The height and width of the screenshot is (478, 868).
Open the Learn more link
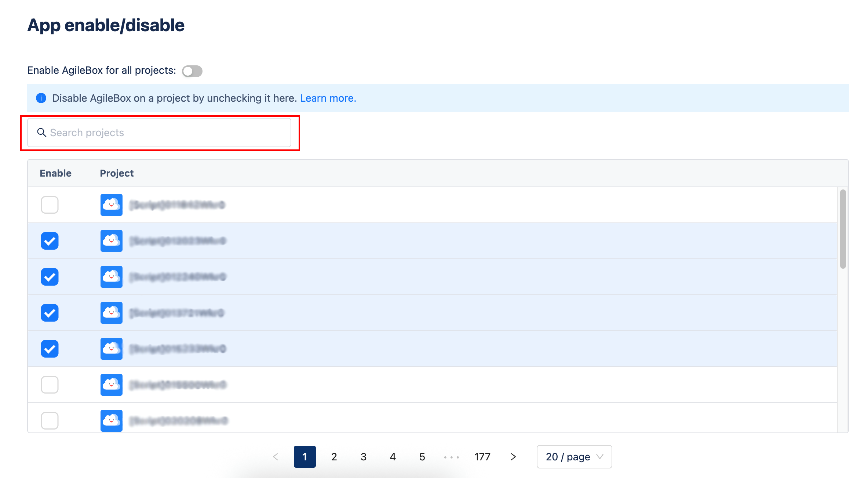(x=328, y=98)
